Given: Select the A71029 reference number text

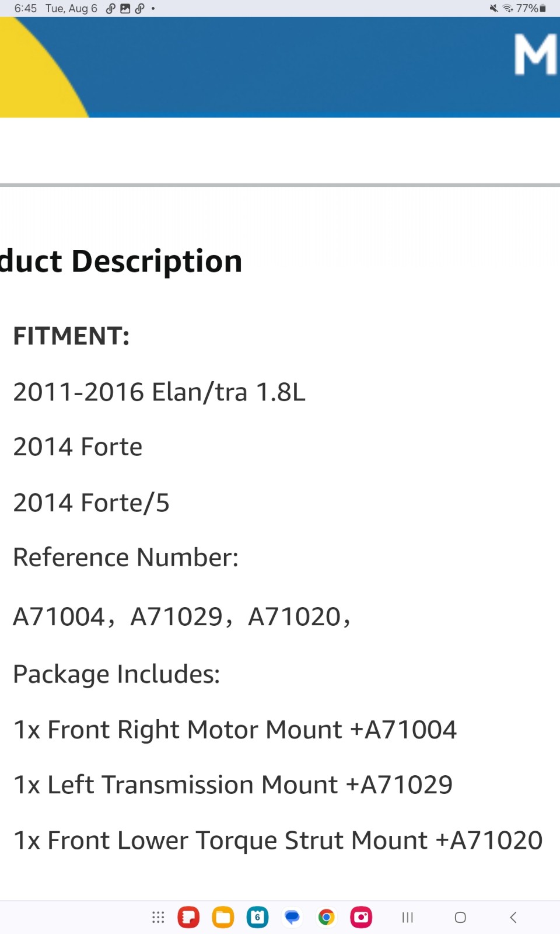Looking at the screenshot, I should [177, 617].
